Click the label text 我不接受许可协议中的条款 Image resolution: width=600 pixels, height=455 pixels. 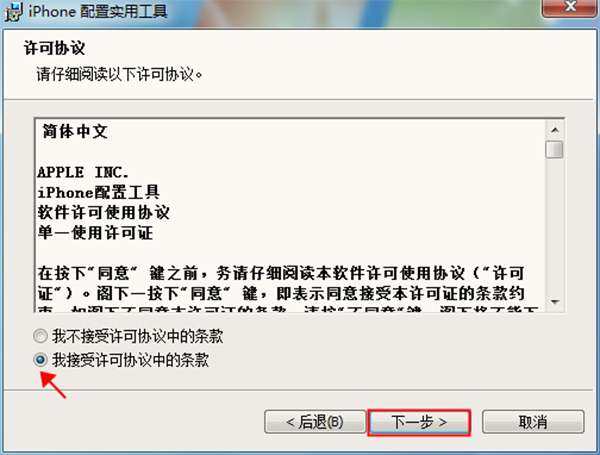pos(137,336)
